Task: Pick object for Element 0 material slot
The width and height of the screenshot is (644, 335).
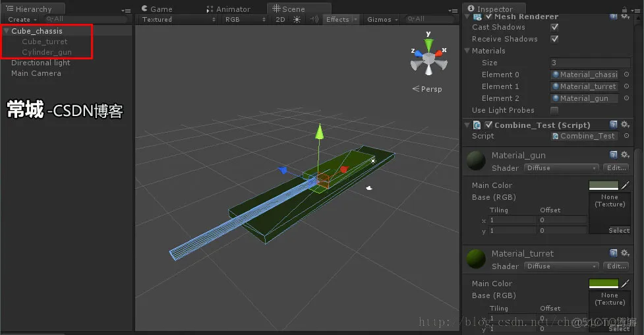Action: [626, 75]
